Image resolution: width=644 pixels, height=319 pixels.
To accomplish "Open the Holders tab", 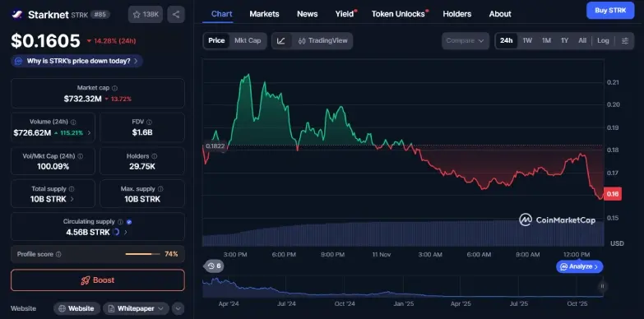I will click(456, 14).
